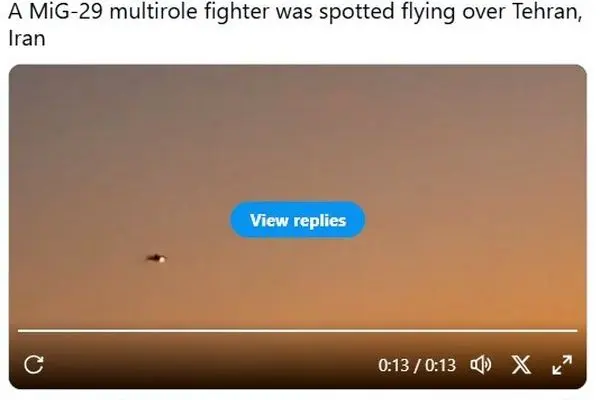
Task: Click the jet silhouette in the video
Action: point(155,258)
